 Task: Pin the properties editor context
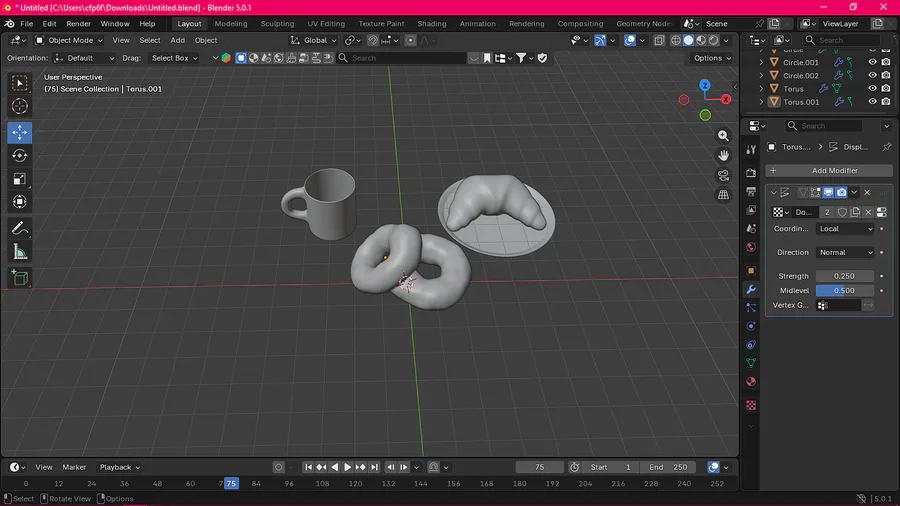pyautogui.click(x=886, y=147)
